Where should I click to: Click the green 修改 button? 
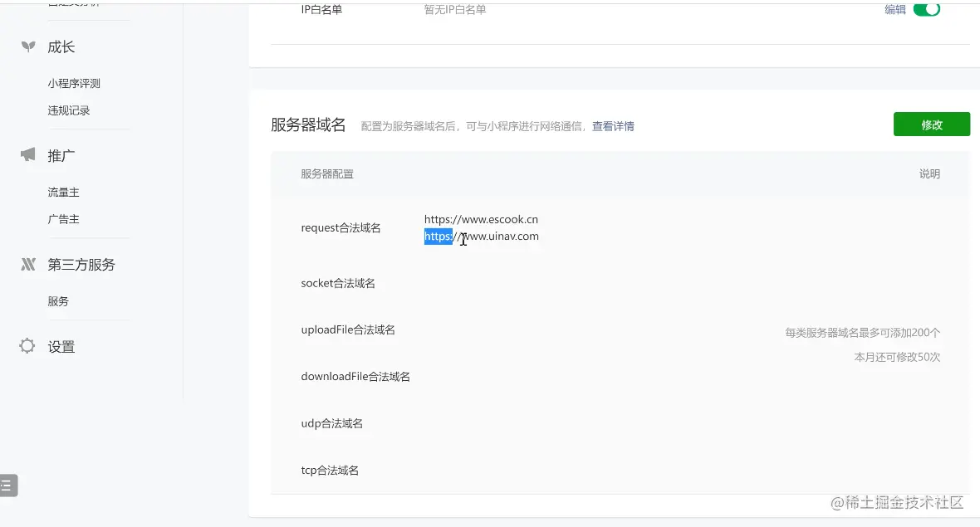tap(931, 124)
